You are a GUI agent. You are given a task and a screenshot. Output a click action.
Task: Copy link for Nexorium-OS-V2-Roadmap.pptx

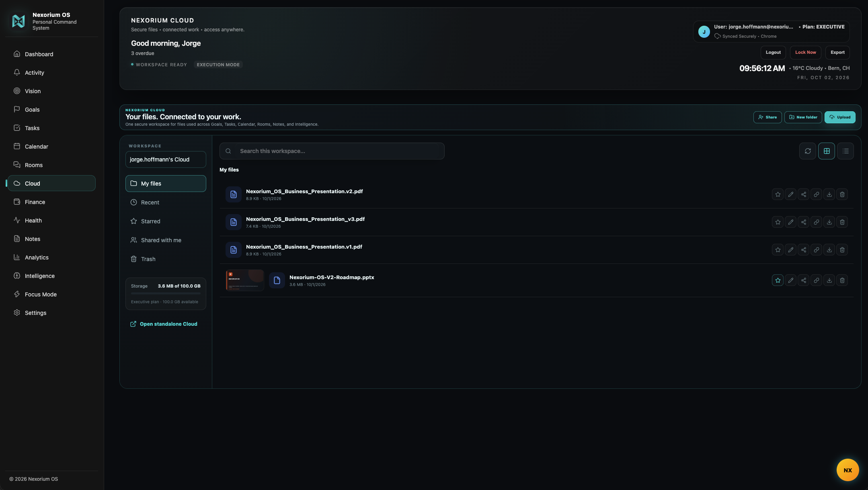pos(816,280)
